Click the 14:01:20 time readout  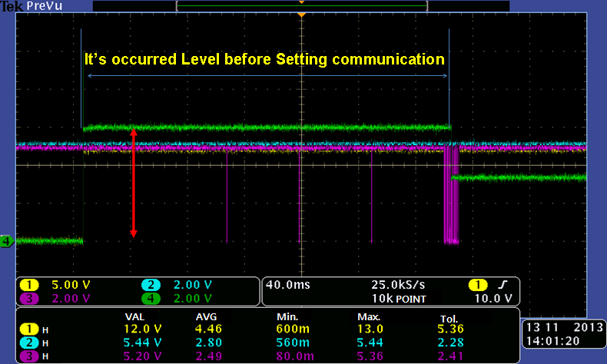pyautogui.click(x=552, y=341)
